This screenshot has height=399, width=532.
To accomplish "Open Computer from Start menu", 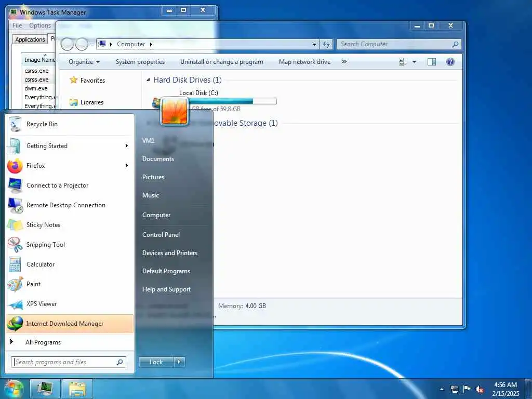I will pyautogui.click(x=156, y=215).
